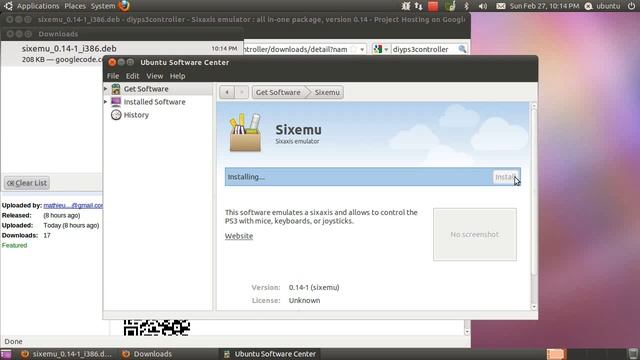
Task: Click the red tray indicator icon
Action: (433, 6)
